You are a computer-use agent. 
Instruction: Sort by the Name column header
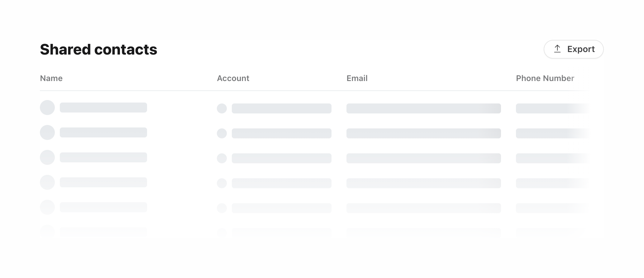51,78
